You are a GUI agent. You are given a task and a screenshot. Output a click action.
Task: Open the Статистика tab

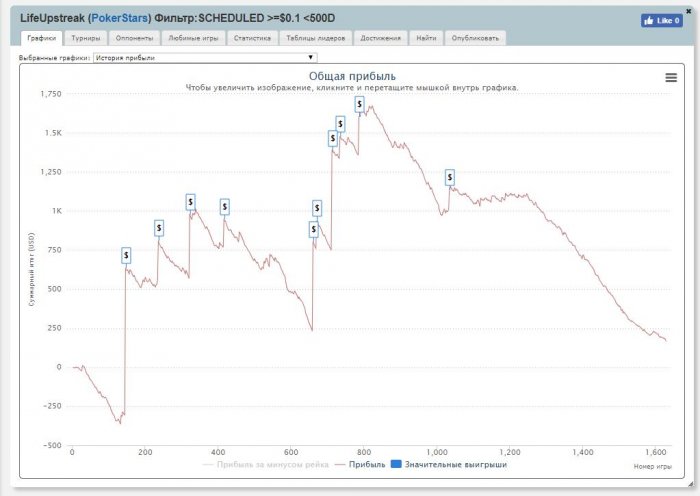click(x=252, y=38)
